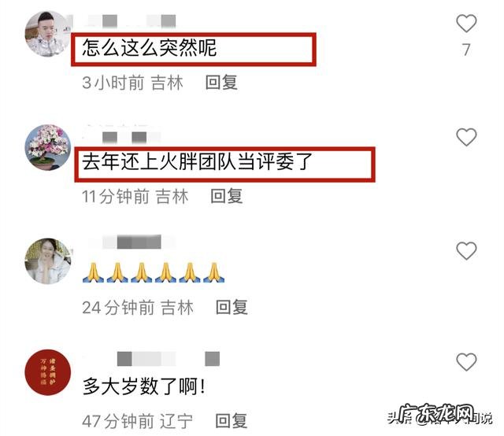Open the profile of the man avatar
Viewport: 504px width, 436px height.
(47, 34)
